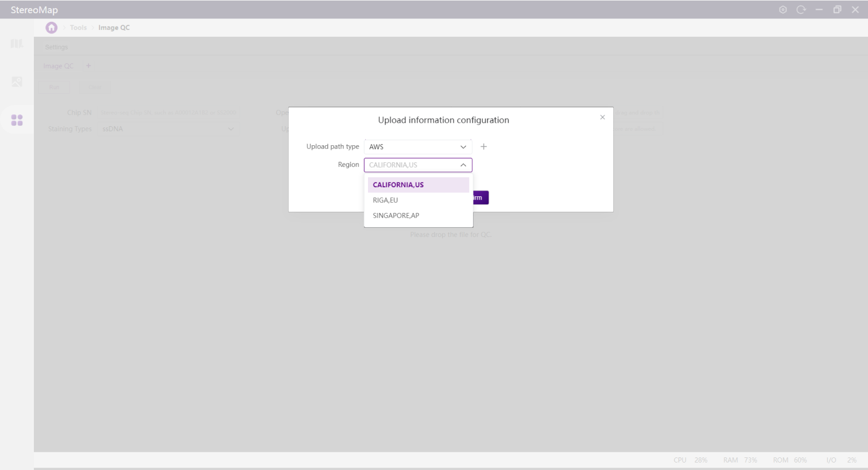Viewport: 868px width, 470px height.
Task: Click the Run button
Action: point(54,87)
